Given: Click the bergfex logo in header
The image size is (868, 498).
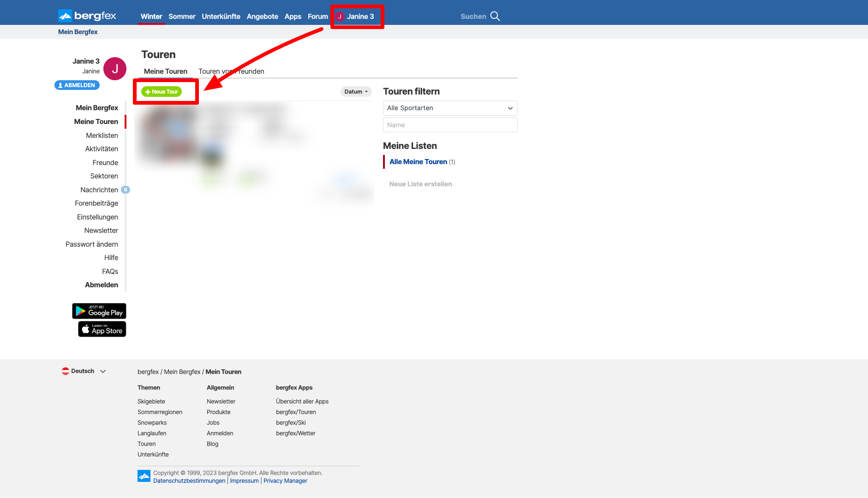Looking at the screenshot, I should pos(87,16).
